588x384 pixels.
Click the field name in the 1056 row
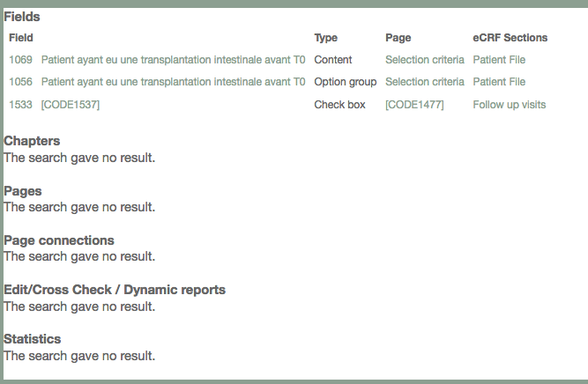click(173, 82)
